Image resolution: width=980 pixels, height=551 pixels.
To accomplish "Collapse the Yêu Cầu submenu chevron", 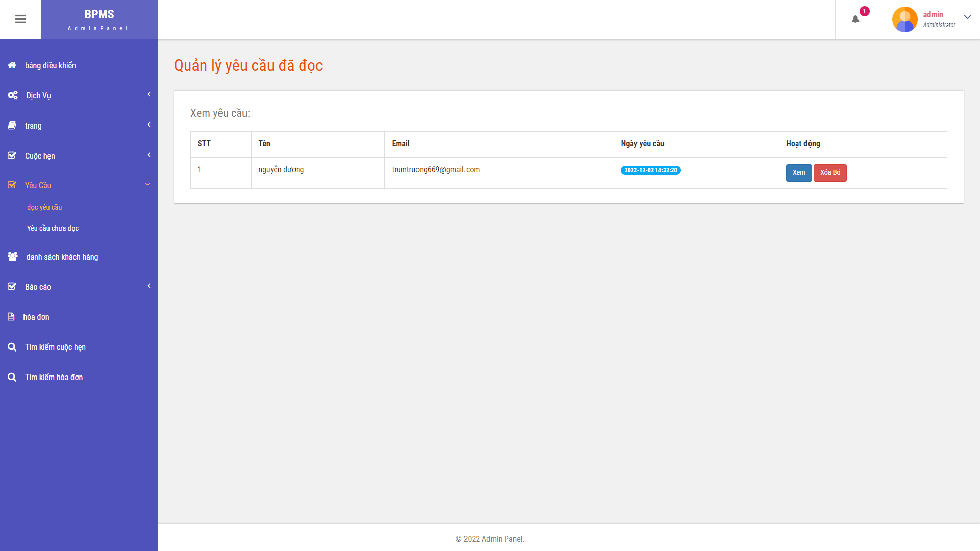I will click(148, 184).
